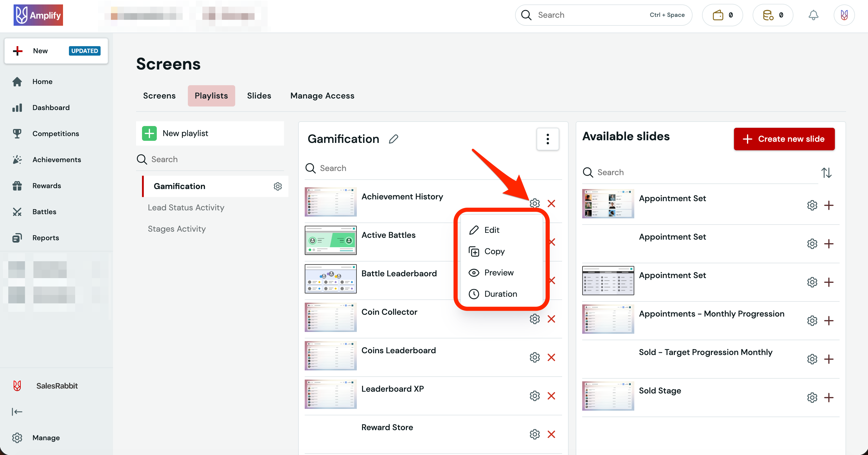
Task: Open gear menu for Appointments Monthly Progression
Action: coord(812,320)
